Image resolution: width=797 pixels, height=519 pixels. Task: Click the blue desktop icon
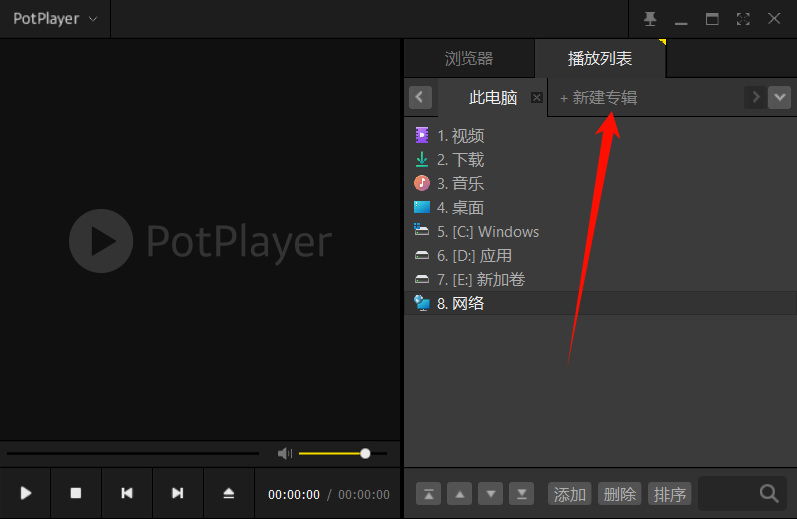tap(421, 207)
